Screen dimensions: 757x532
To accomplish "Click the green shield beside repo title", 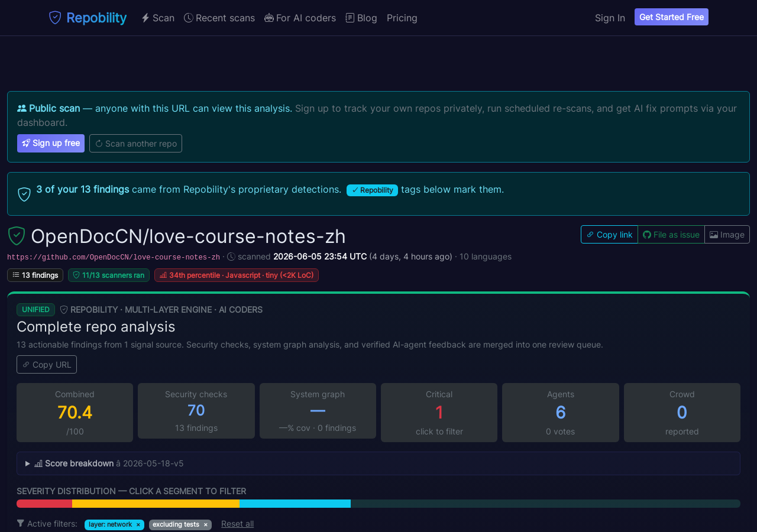I will [17, 236].
